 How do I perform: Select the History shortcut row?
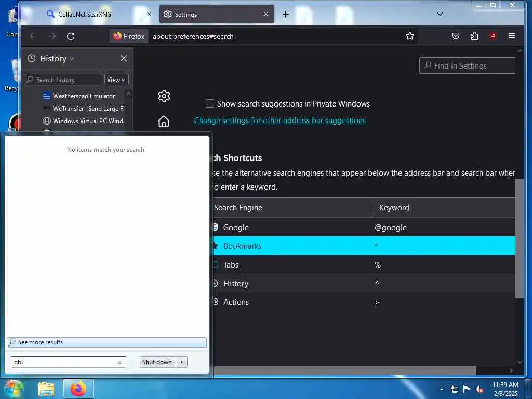click(364, 283)
